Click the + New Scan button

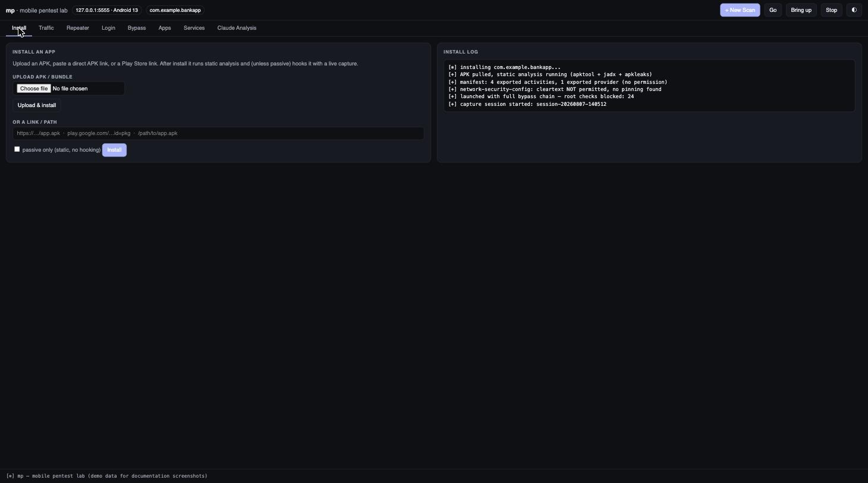[x=740, y=10]
